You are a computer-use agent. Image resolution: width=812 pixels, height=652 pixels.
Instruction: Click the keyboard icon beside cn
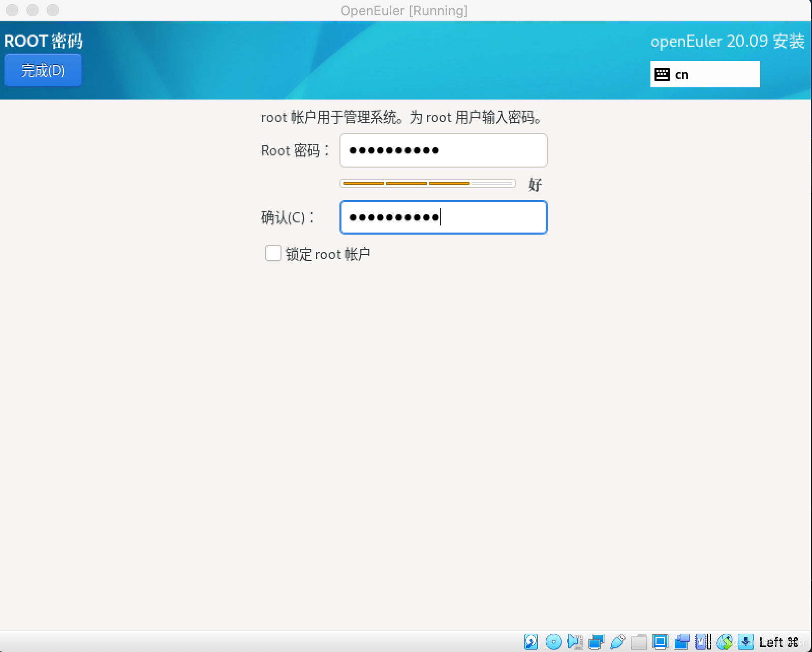(x=662, y=75)
